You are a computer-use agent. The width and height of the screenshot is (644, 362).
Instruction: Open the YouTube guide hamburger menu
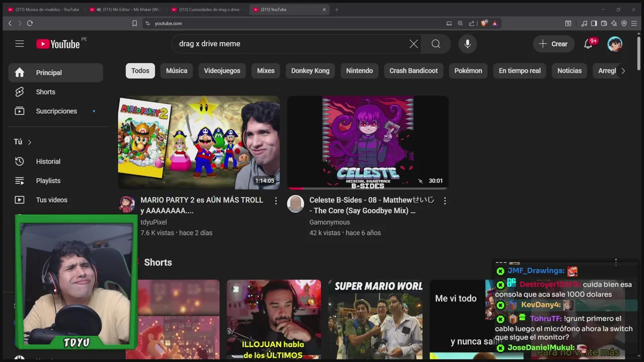[x=20, y=44]
